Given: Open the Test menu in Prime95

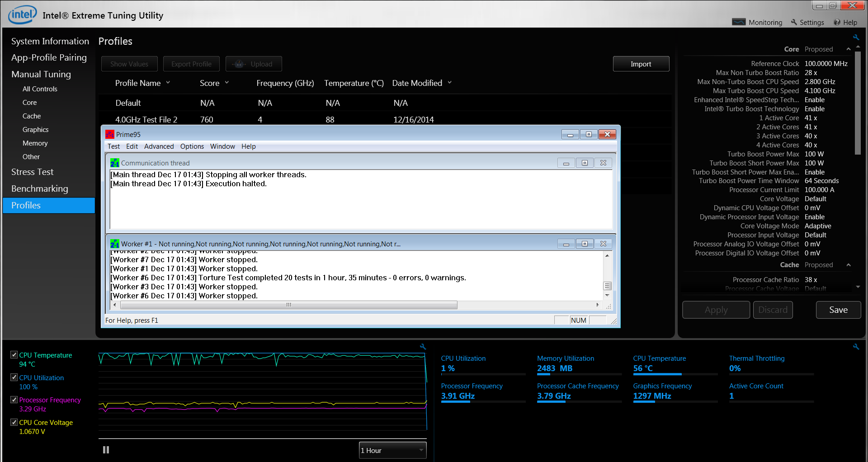Looking at the screenshot, I should pyautogui.click(x=113, y=146).
